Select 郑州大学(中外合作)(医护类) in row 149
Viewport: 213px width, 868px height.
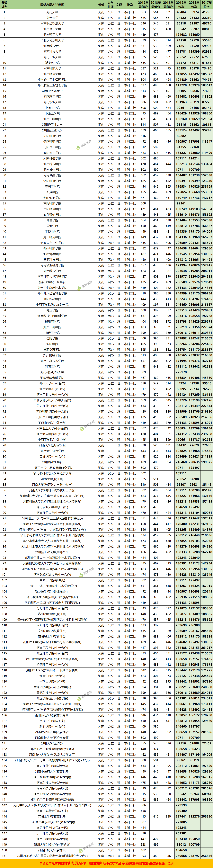click(x=52, y=844)
